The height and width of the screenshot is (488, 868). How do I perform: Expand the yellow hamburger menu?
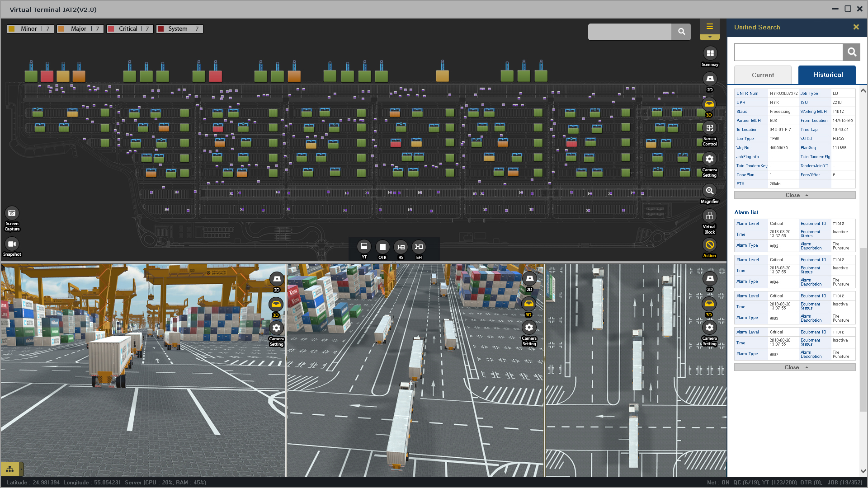click(x=710, y=27)
